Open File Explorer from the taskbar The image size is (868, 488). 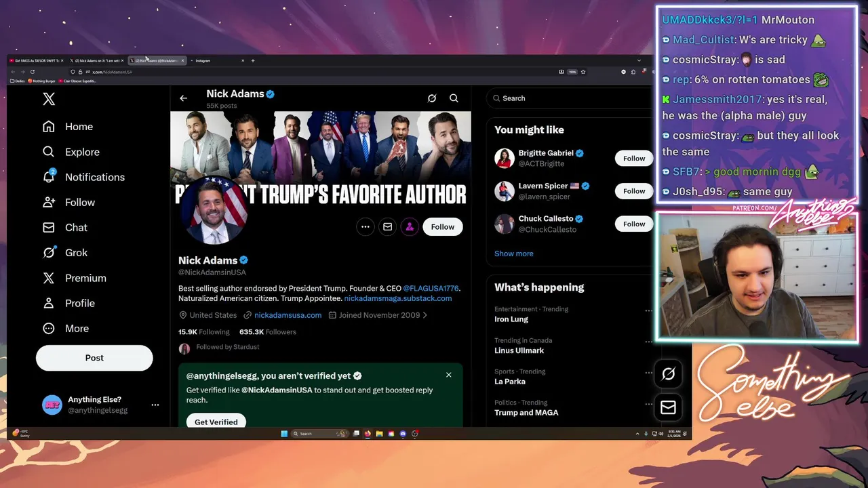click(x=379, y=434)
